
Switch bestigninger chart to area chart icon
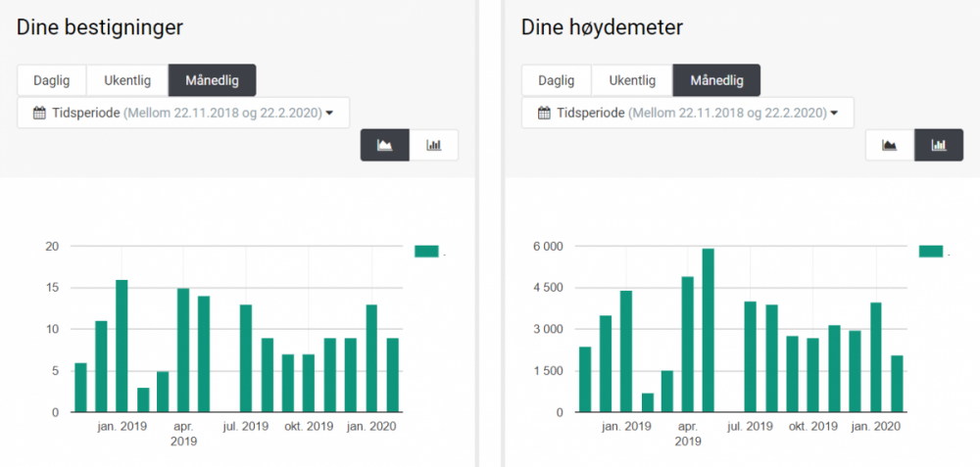coord(385,145)
